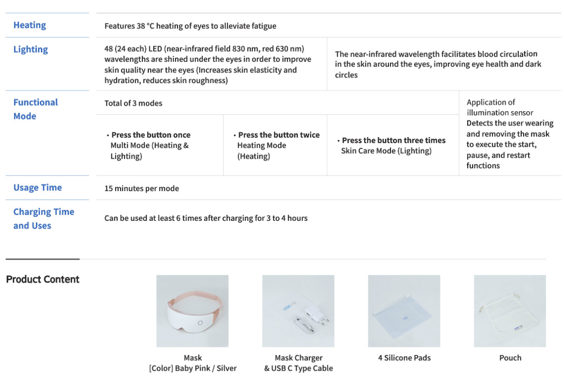Select the illumination sensor description cell
The width and height of the screenshot is (564, 392).
(509, 133)
